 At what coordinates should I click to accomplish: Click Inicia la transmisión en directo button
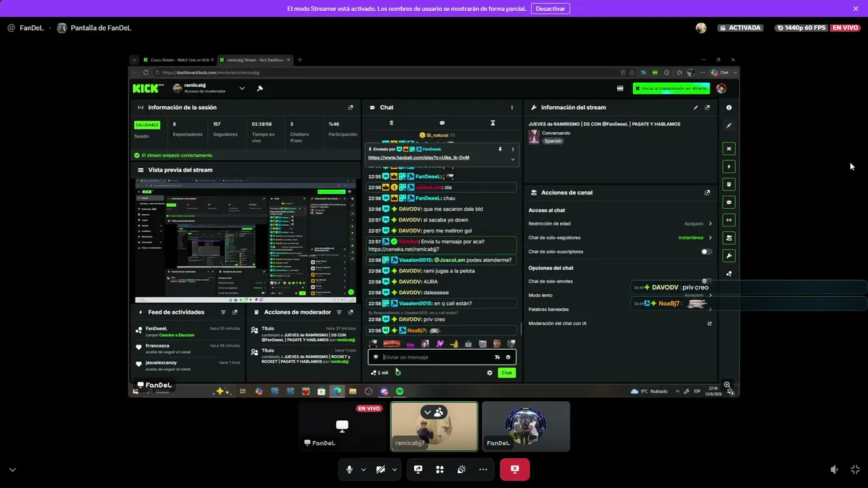[671, 88]
